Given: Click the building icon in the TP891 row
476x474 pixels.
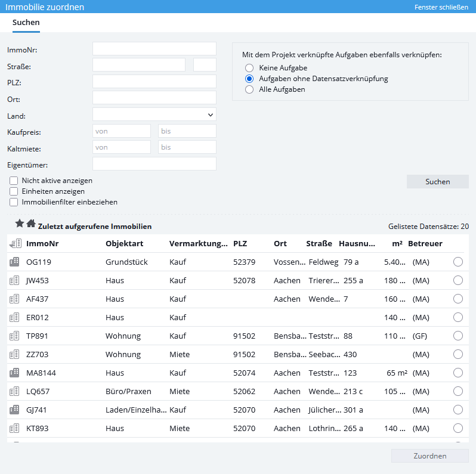Looking at the screenshot, I should point(14,336).
